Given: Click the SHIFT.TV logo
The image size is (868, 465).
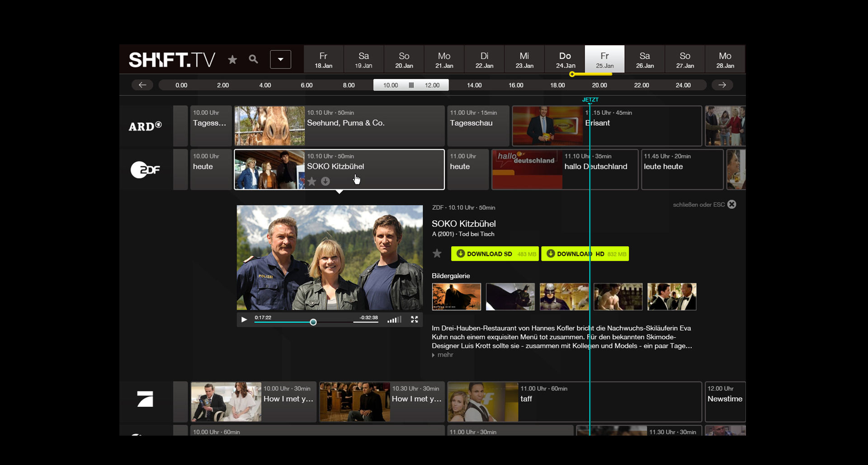Looking at the screenshot, I should [x=172, y=60].
